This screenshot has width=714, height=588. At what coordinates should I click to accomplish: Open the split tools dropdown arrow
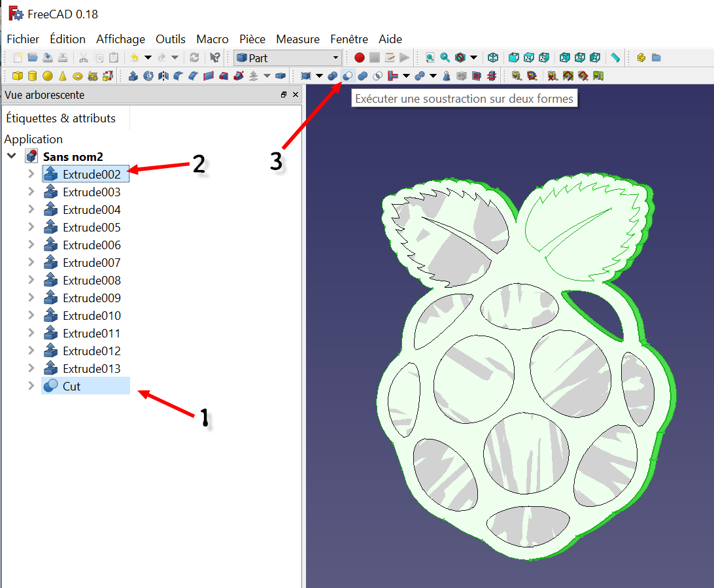pos(433,76)
